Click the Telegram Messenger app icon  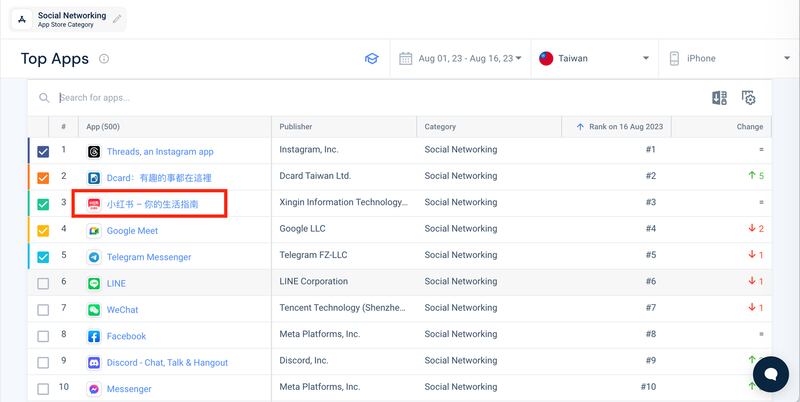point(94,257)
